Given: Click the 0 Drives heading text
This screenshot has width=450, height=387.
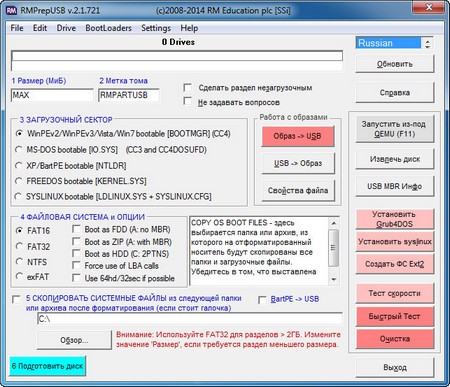Looking at the screenshot, I should (178, 42).
